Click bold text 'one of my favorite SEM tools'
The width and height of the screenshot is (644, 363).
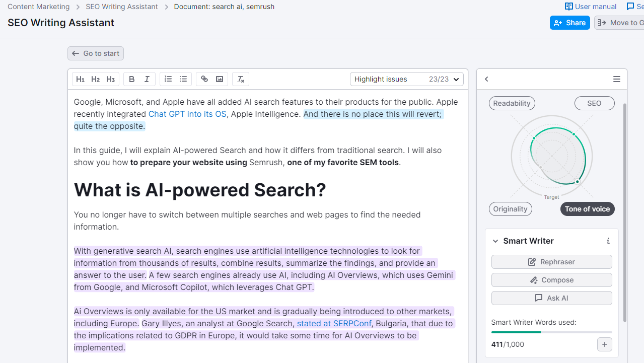[343, 162]
